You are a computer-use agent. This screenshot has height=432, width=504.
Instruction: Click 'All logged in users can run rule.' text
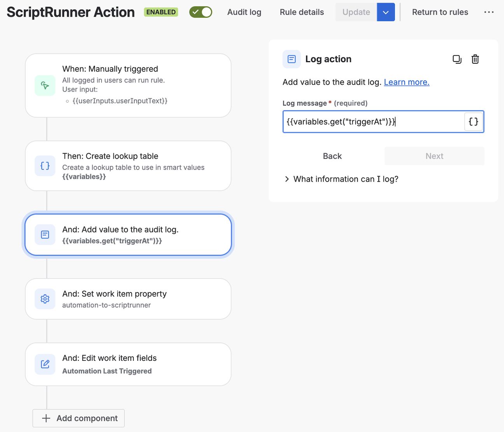[114, 80]
